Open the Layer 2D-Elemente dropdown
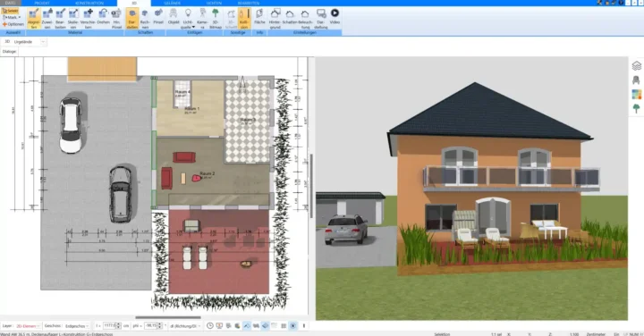The width and height of the screenshot is (644, 336). (28, 326)
